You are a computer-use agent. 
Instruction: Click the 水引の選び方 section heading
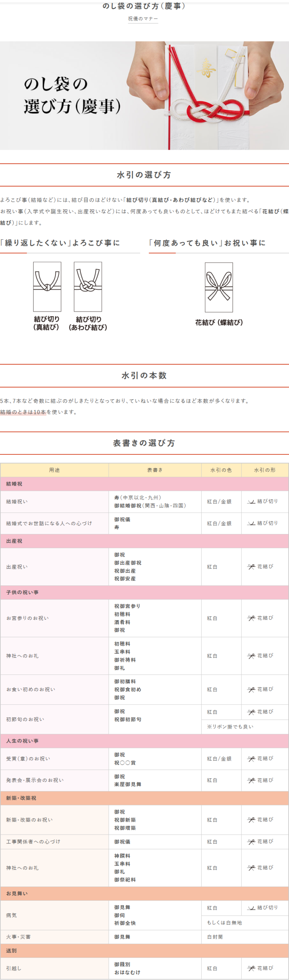(144, 175)
